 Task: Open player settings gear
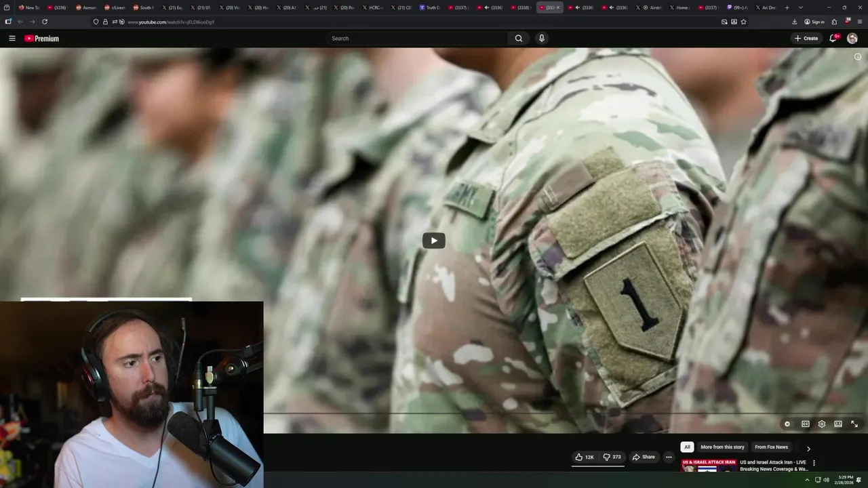[822, 424]
